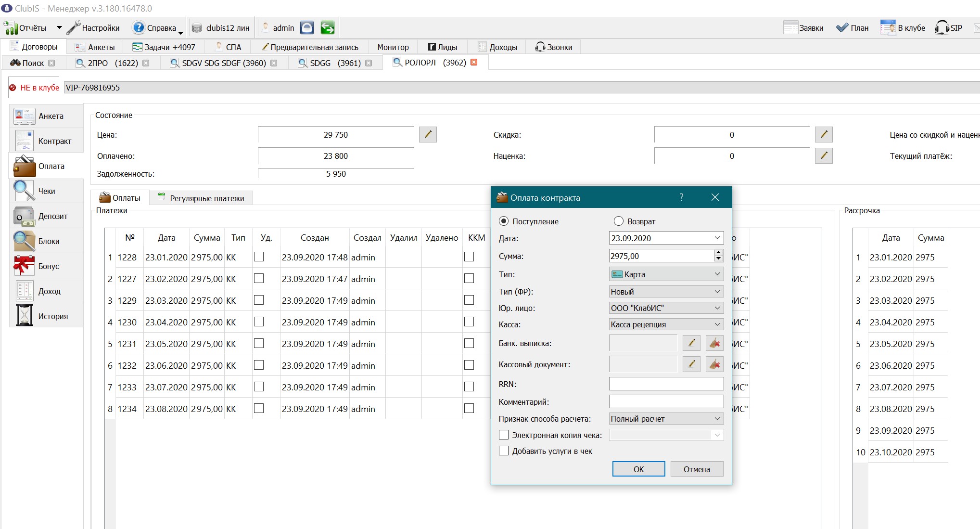Increase Сумма using the stepper up arrow
This screenshot has height=529, width=980.
click(718, 252)
